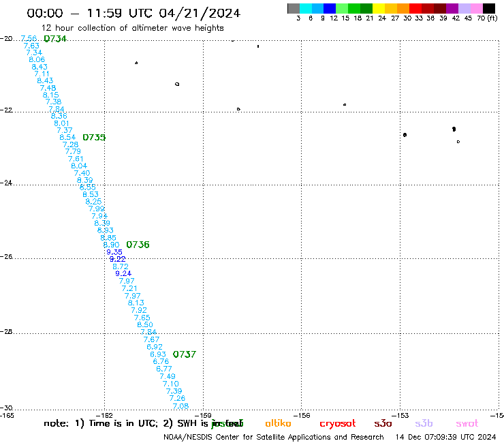Click the s3a satellite label
The image size is (504, 443).
click(383, 423)
